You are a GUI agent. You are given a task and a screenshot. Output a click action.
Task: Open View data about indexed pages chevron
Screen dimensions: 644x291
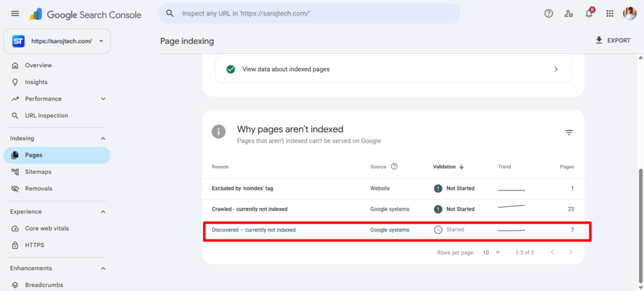556,69
